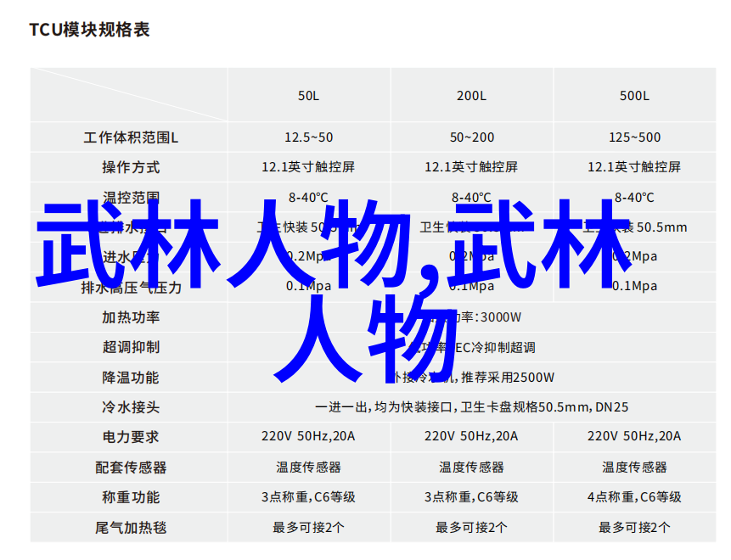Screen dimensions: 731x560
Task: Select "0.1Mpa" in the 500L column
Action: click(x=634, y=286)
